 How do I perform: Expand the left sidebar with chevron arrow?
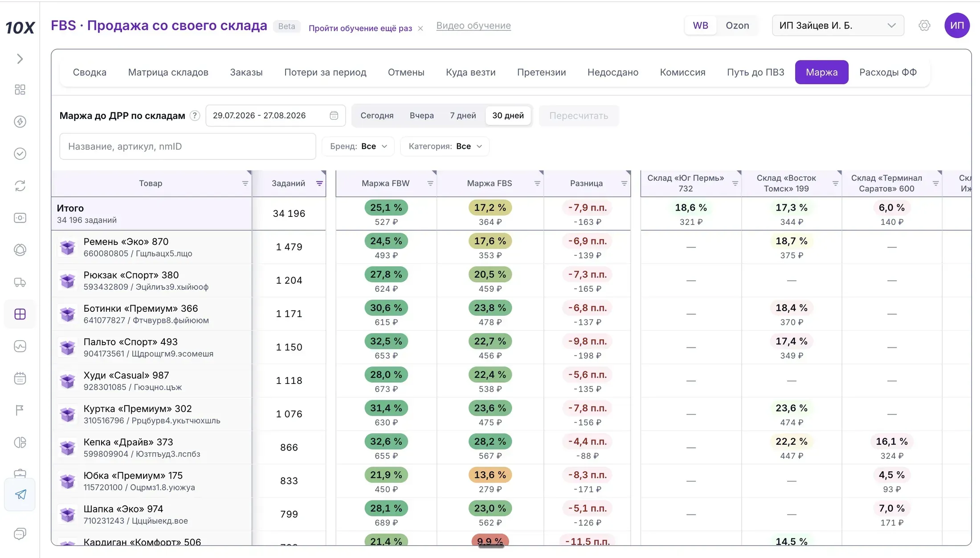(20, 59)
